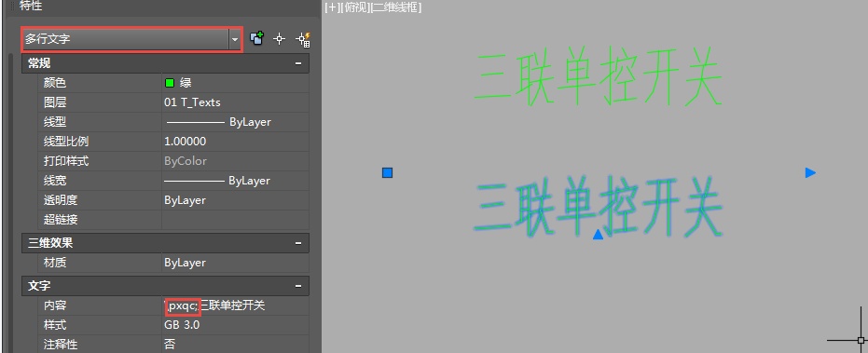Click the 材质 property label
The height and width of the screenshot is (353, 868).
pos(55,263)
